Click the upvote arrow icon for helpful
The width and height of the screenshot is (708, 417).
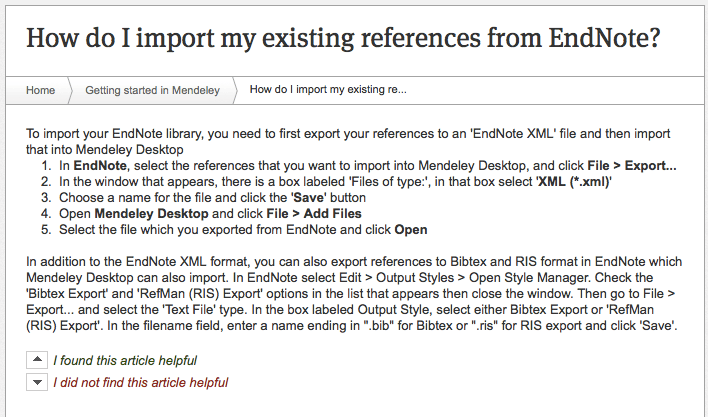click(37, 360)
